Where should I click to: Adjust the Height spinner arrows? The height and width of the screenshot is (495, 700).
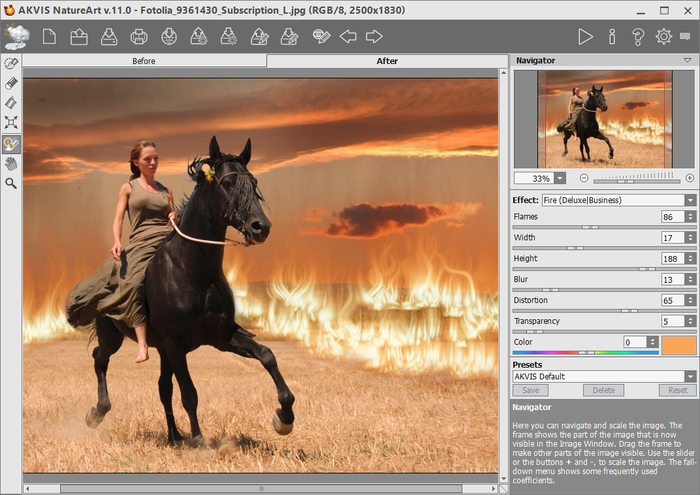point(690,259)
